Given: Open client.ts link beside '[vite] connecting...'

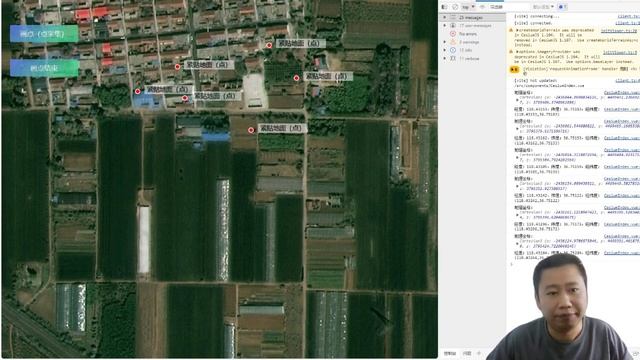Looking at the screenshot, I should pos(629,16).
